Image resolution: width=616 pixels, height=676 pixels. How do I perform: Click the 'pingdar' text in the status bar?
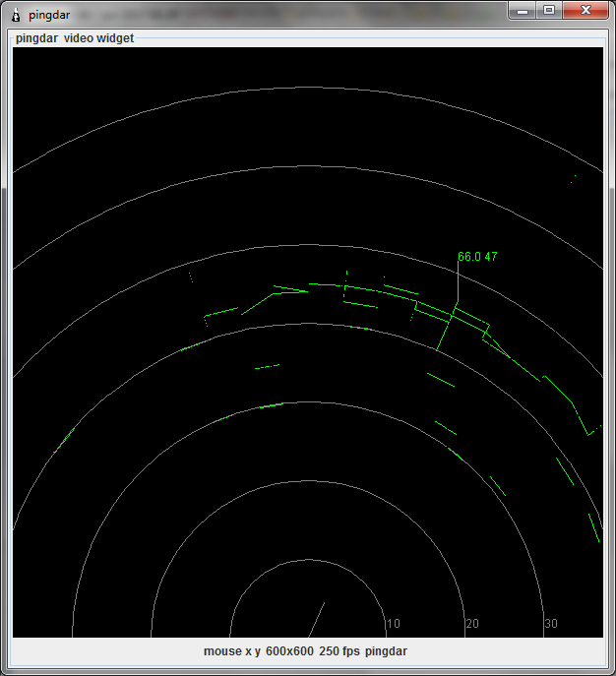pyautogui.click(x=386, y=651)
